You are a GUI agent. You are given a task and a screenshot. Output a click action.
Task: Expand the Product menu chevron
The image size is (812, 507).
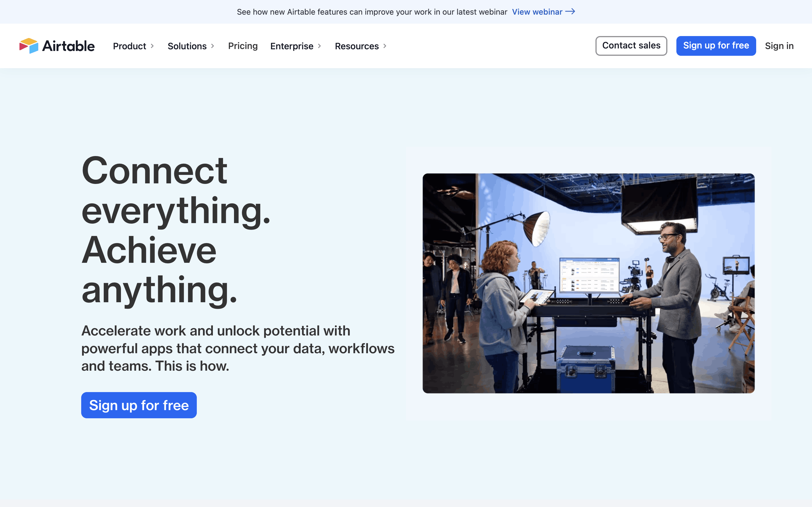[152, 46]
